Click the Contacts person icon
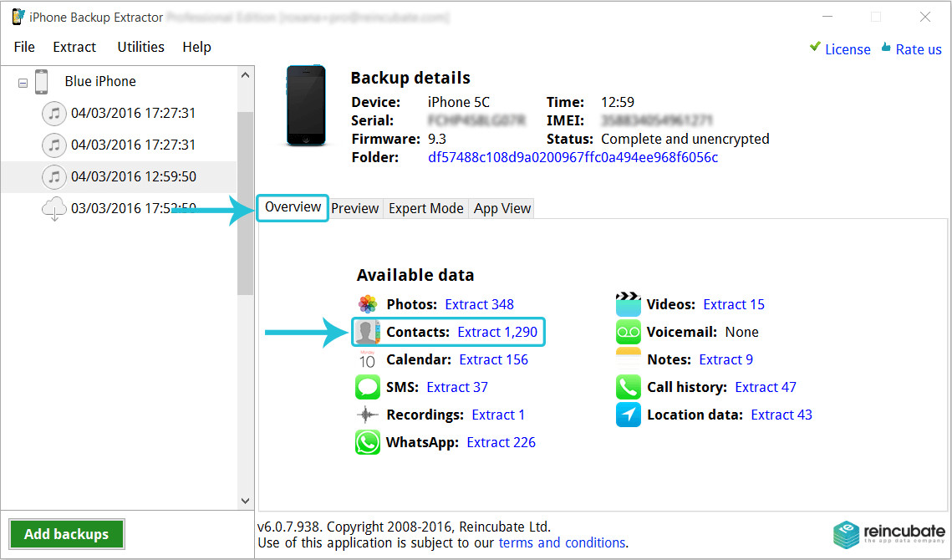Screen dimensions: 952x560 coord(367,332)
